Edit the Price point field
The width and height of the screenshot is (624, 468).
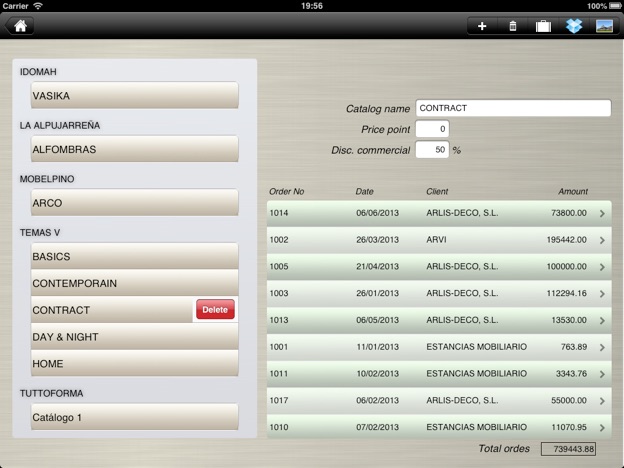(432, 129)
